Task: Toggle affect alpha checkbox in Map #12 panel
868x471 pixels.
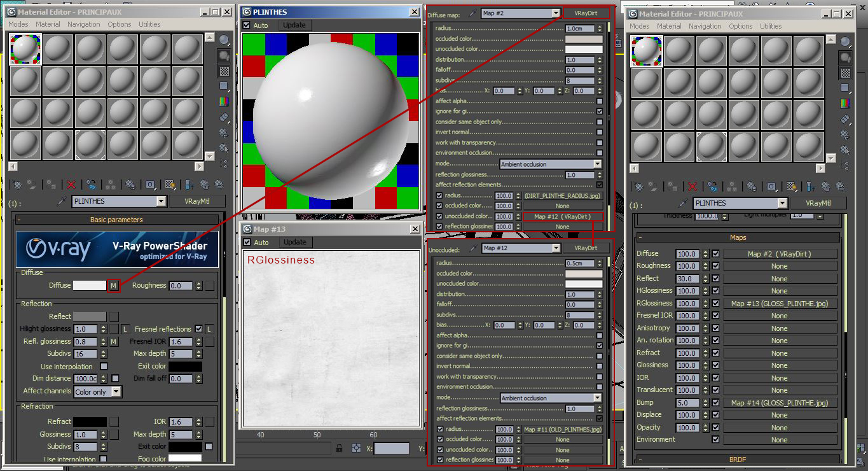Action: [x=600, y=335]
